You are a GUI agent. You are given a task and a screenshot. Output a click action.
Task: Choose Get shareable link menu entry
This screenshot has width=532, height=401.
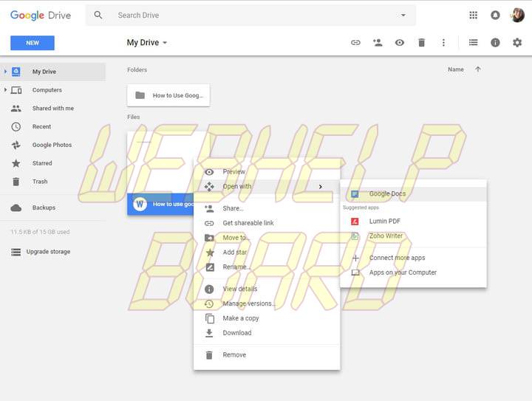(x=267, y=223)
